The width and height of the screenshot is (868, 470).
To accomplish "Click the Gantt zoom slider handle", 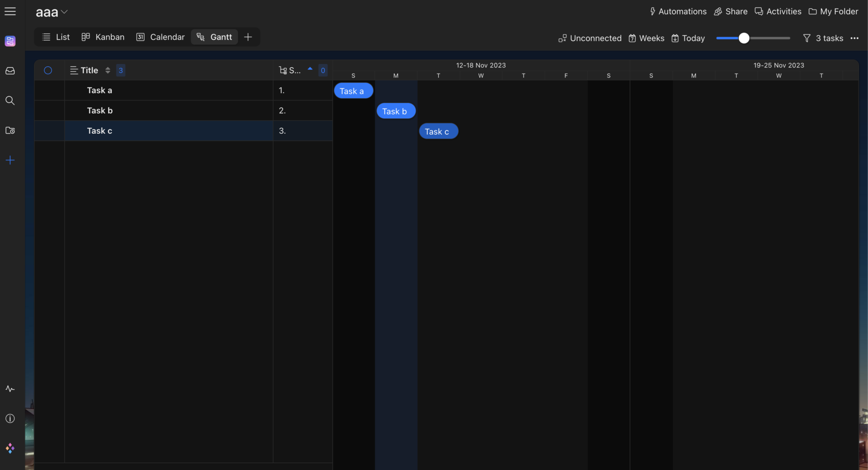I will coord(744,38).
